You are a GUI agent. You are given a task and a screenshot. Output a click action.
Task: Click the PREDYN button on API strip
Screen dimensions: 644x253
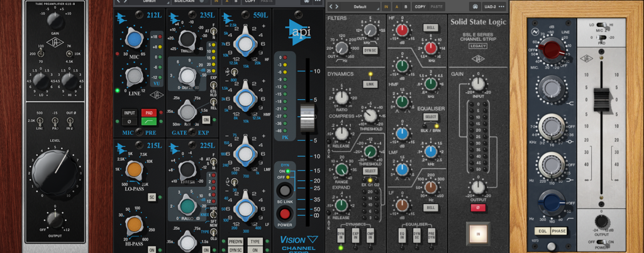click(235, 241)
